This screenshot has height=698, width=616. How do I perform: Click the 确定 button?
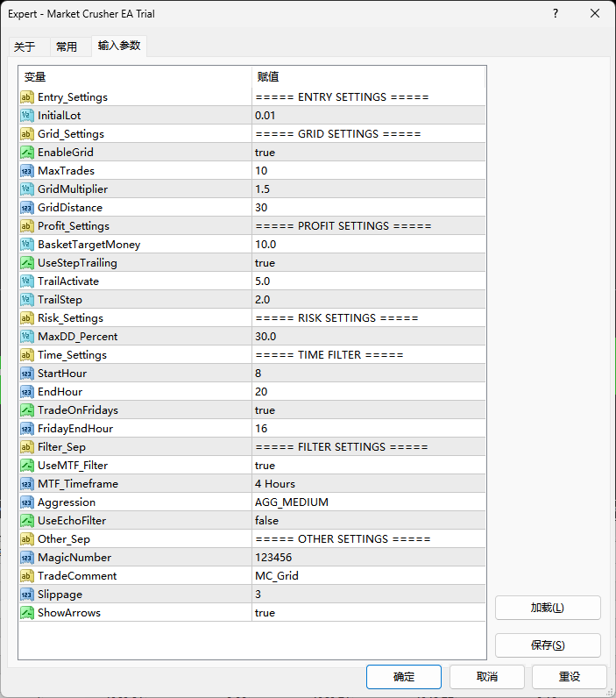pyautogui.click(x=404, y=677)
